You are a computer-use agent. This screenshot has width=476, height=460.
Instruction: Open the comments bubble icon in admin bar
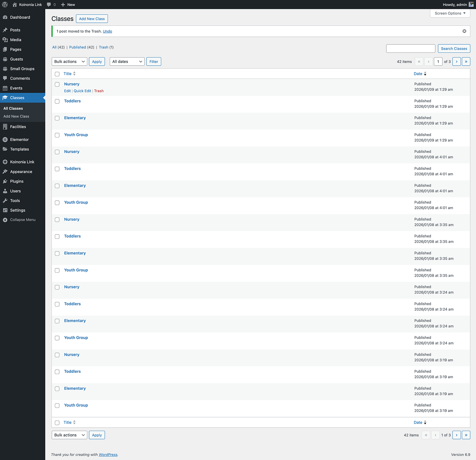pos(49,5)
